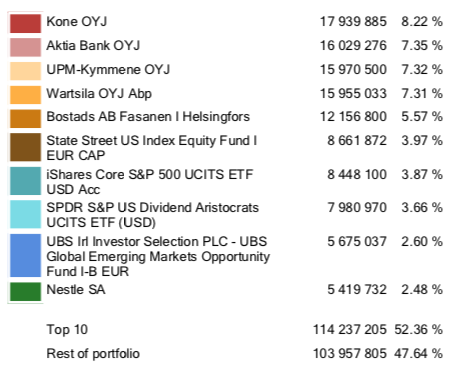
Task: Click the Kone OYJ holding name
Action: click(x=77, y=22)
